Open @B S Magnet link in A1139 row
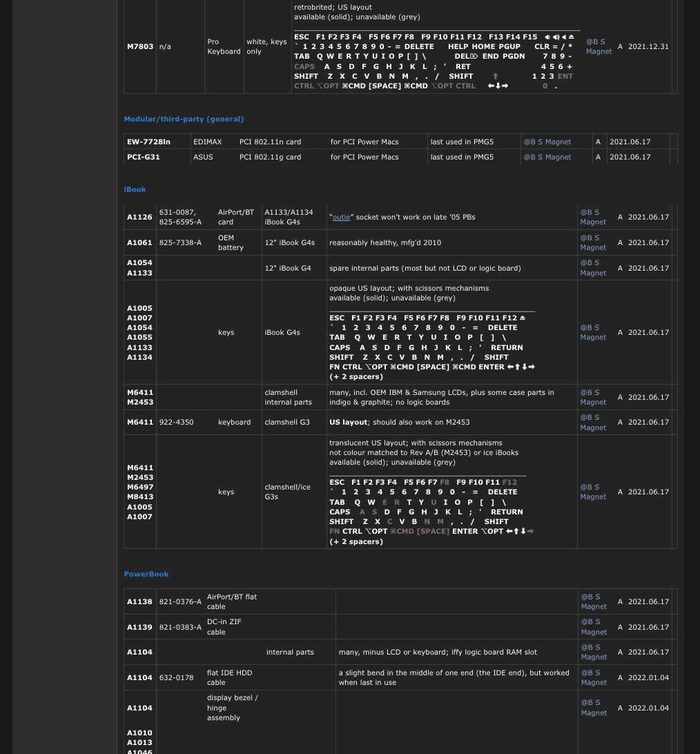700x754 pixels. point(594,627)
